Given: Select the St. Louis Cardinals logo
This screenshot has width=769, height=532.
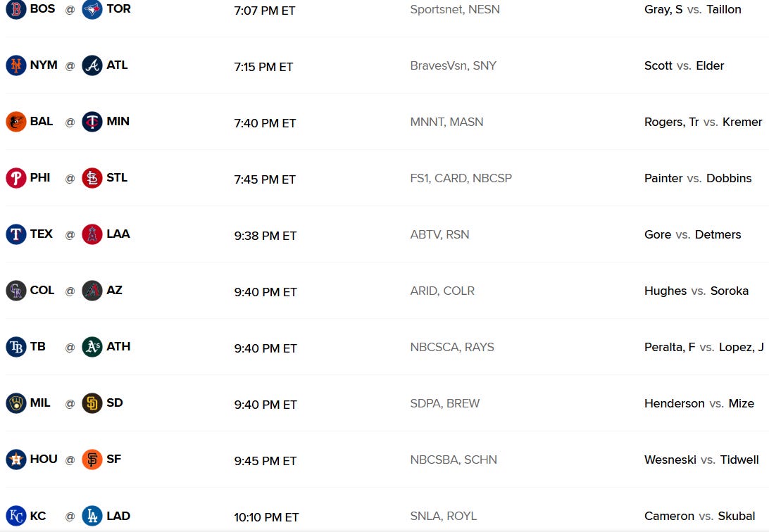Looking at the screenshot, I should [x=92, y=178].
